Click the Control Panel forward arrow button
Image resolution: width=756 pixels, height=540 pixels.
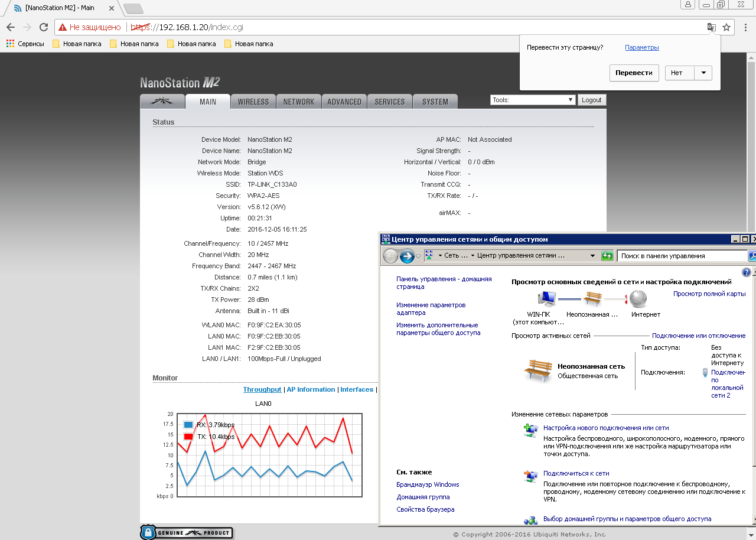[x=407, y=256]
